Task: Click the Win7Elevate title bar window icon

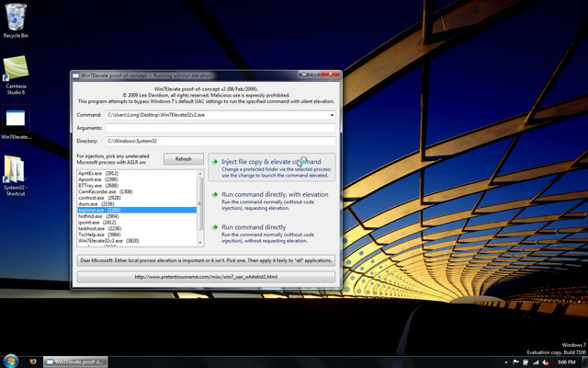Action: pos(75,75)
